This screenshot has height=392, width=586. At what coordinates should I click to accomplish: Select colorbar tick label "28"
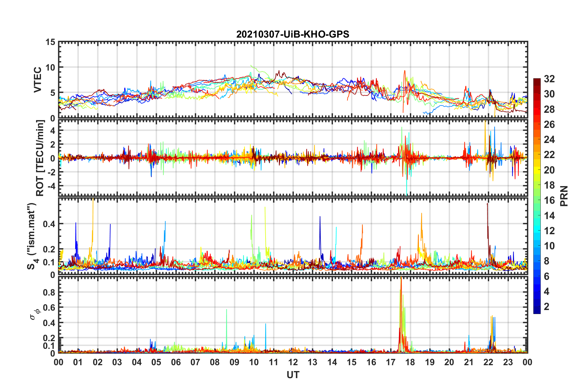coord(549,109)
